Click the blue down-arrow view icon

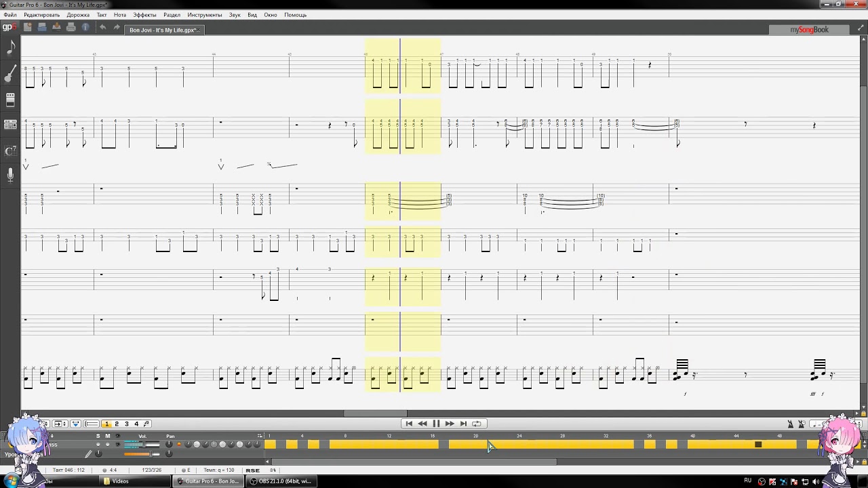75,424
